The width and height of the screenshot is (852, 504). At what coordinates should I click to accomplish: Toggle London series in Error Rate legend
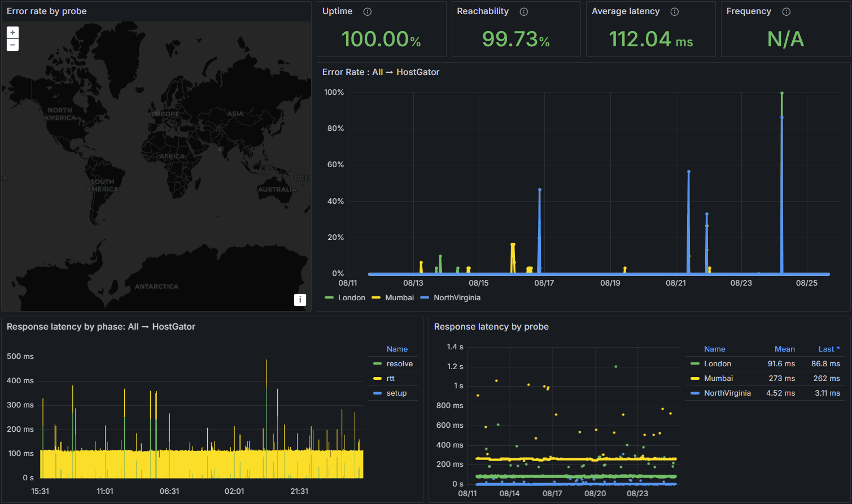351,298
